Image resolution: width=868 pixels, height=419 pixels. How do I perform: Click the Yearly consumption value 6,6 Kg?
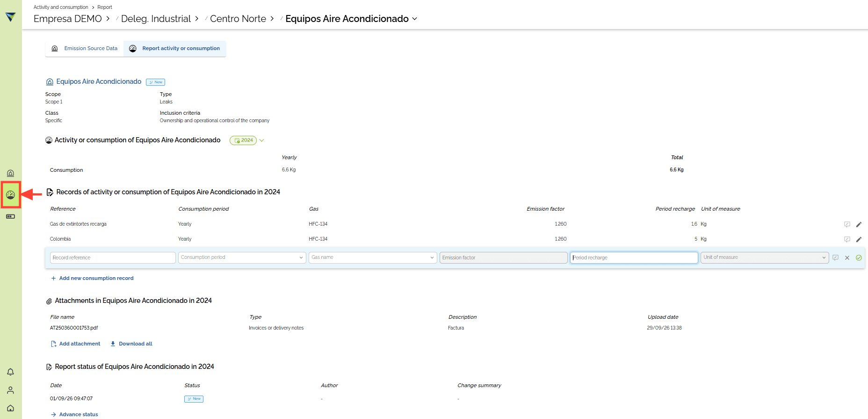pos(289,169)
